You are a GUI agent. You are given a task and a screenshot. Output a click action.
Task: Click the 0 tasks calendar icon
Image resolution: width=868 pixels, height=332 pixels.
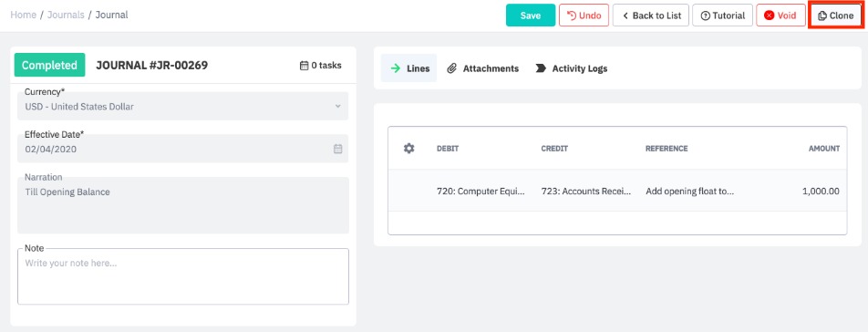pos(304,66)
